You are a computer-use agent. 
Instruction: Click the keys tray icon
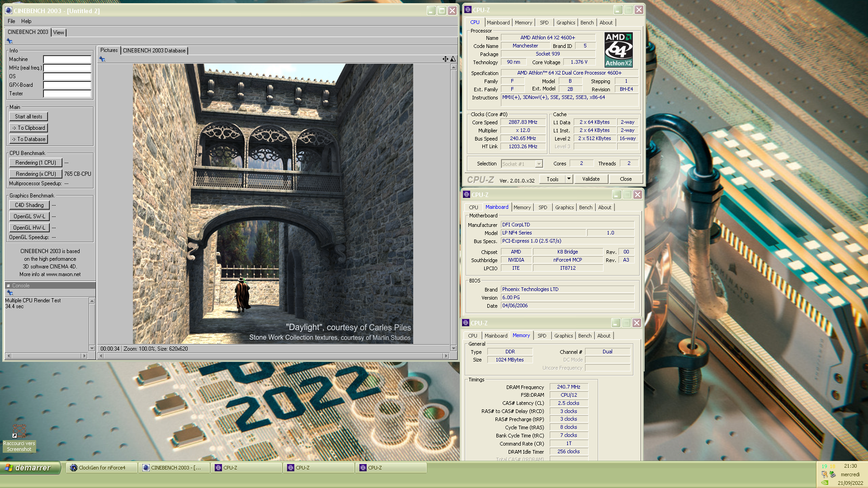tap(824, 474)
